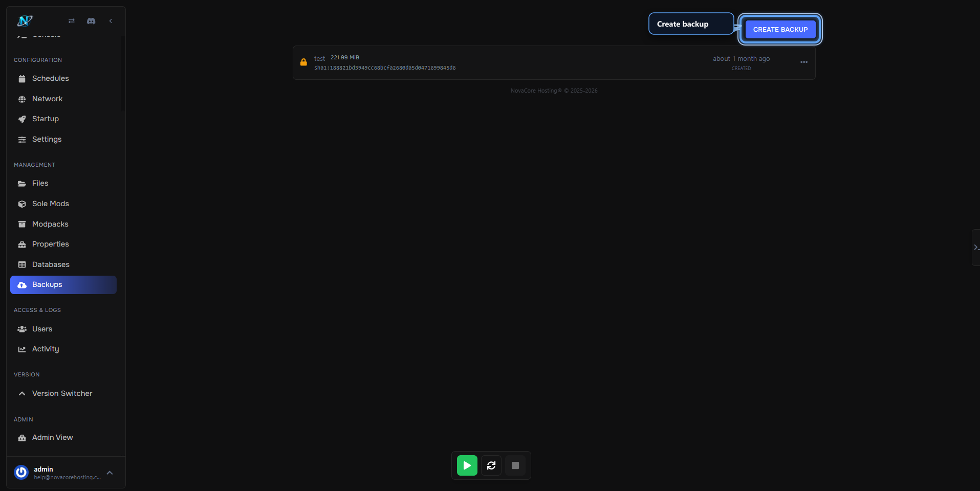Screen dimensions: 980x491
Task: Click the Activity chart icon
Action: [22, 349]
